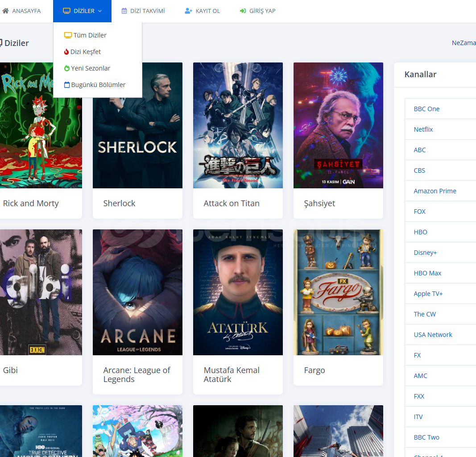Screen dimensions: 476x457
Task: Select CBS channel
Action: pos(419,170)
